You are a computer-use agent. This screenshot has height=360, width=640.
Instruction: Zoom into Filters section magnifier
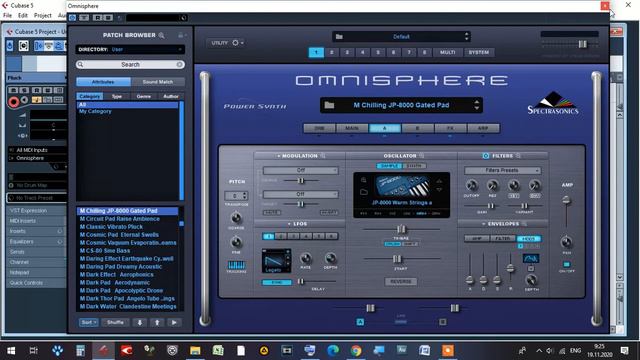[x=518, y=156]
